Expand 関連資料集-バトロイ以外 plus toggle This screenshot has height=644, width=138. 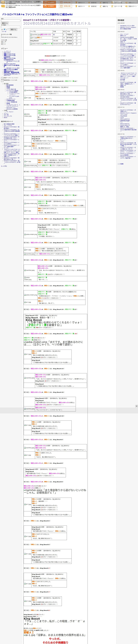(2, 80)
